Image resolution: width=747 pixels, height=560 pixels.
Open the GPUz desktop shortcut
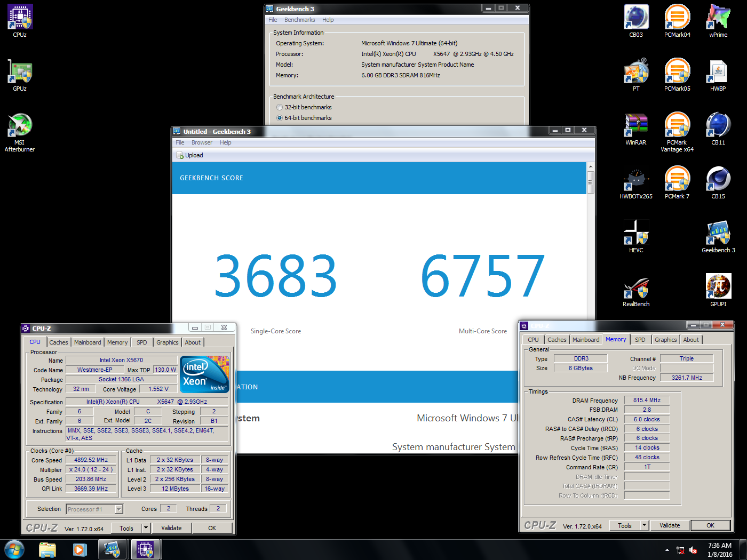coord(20,75)
